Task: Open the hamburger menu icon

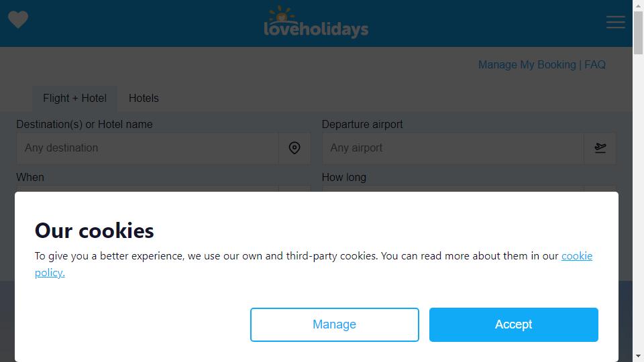Action: (616, 22)
